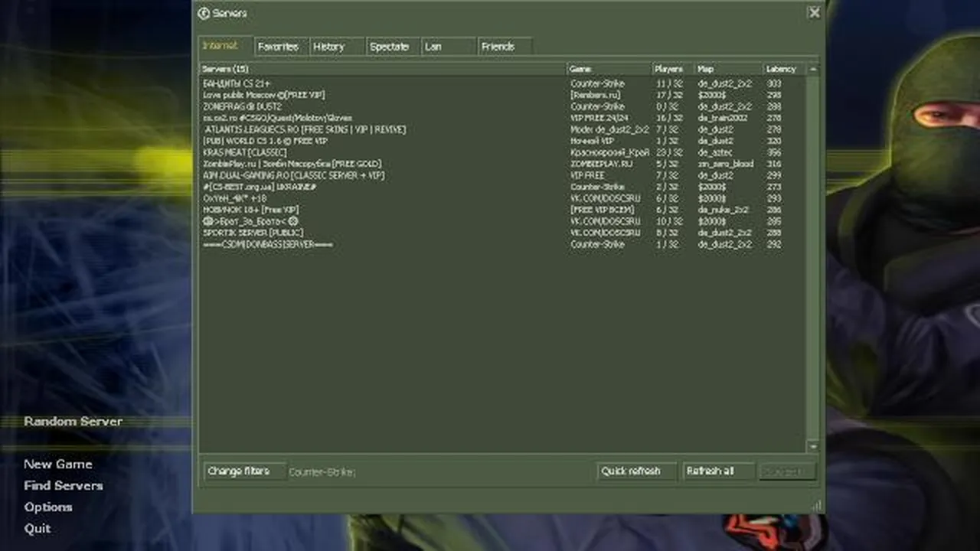980x551 pixels.
Task: Switch to the Spectate tab
Action: pos(393,47)
